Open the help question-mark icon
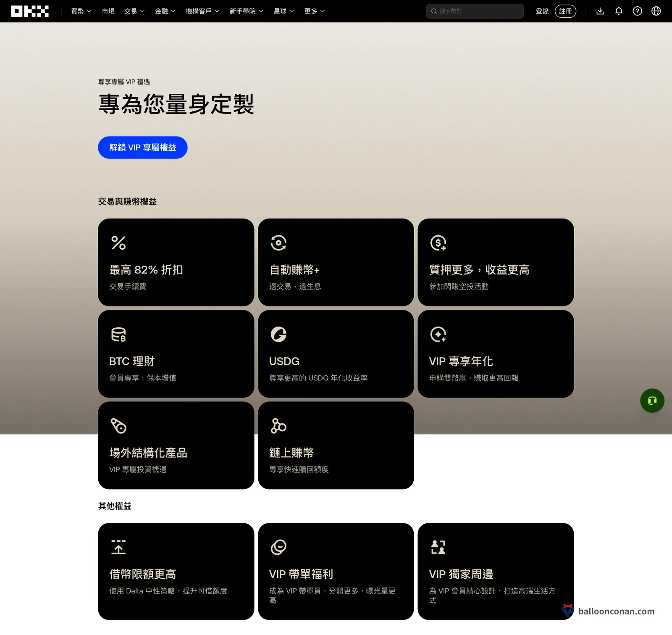Image resolution: width=672 pixels, height=635 pixels. click(x=638, y=11)
